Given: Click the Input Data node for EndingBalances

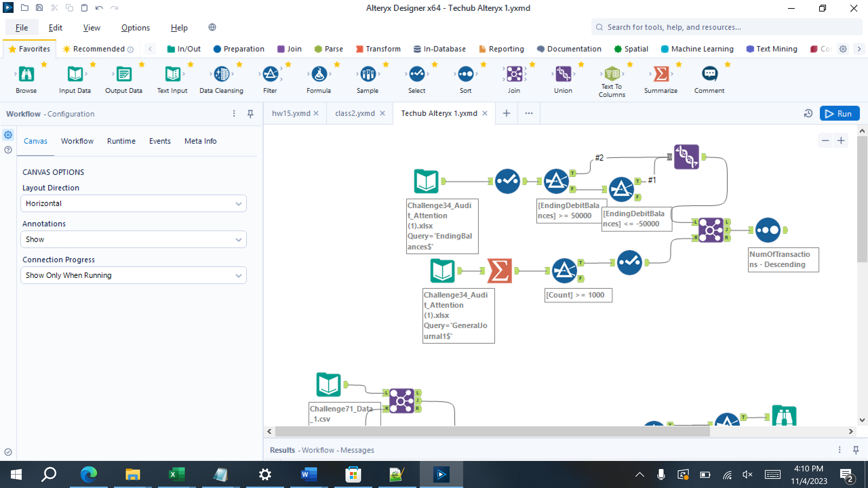Looking at the screenshot, I should click(426, 181).
